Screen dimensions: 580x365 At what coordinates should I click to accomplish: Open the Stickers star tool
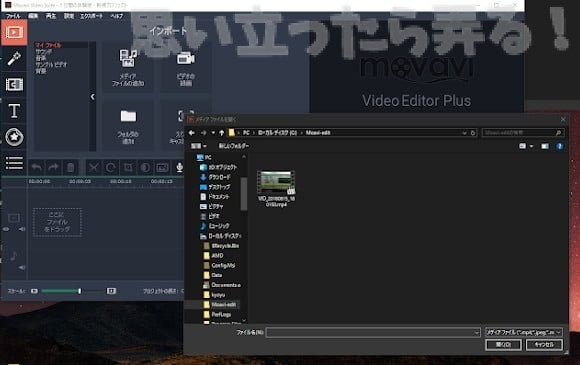(x=14, y=137)
